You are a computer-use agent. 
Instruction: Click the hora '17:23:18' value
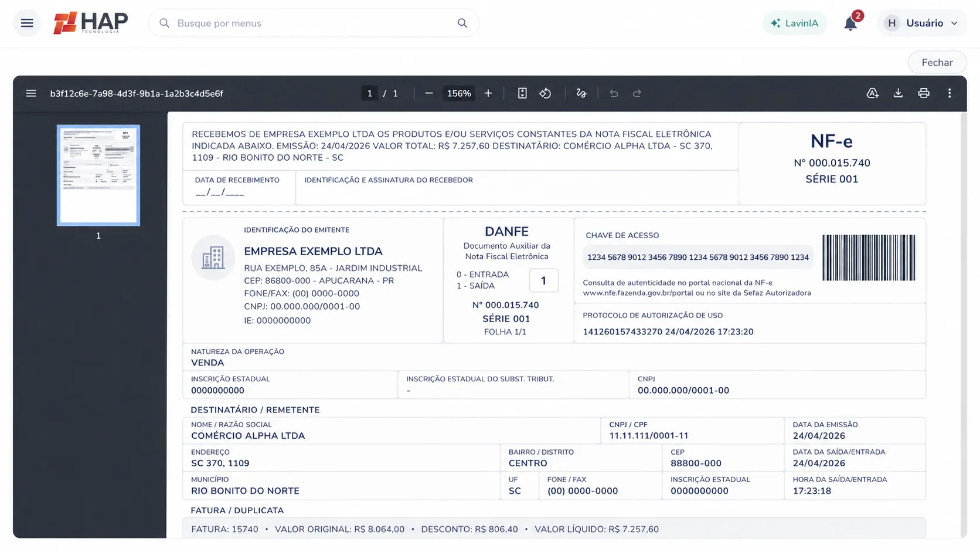(x=812, y=491)
